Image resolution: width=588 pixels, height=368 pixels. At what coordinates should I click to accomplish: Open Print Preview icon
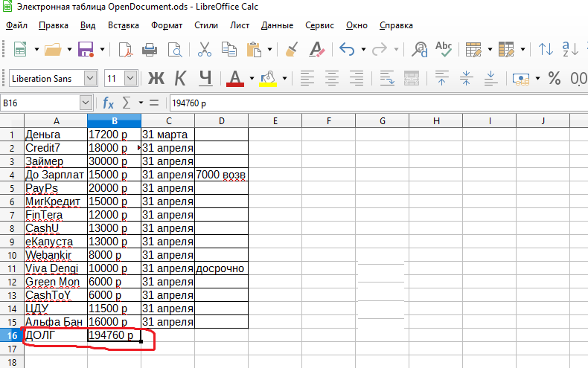coord(175,50)
